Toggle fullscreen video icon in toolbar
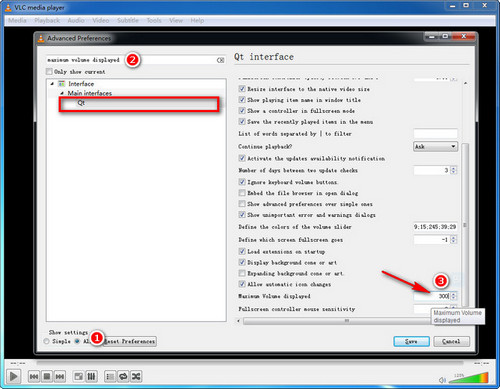 [x=79, y=377]
